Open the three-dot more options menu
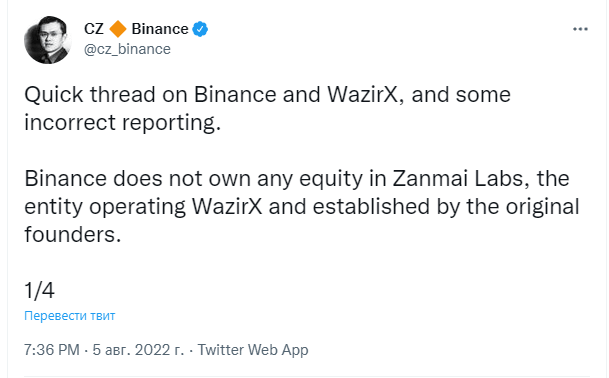Image resolution: width=609 pixels, height=378 pixels. point(580,29)
